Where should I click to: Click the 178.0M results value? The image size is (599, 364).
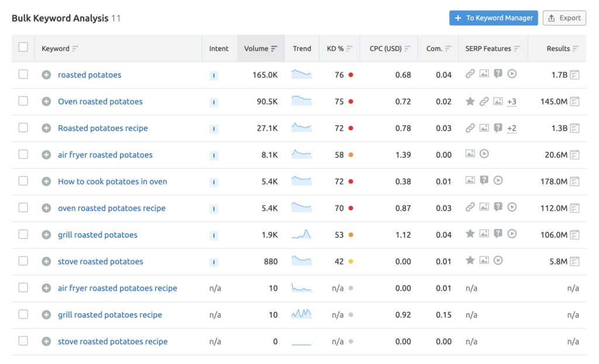point(553,182)
